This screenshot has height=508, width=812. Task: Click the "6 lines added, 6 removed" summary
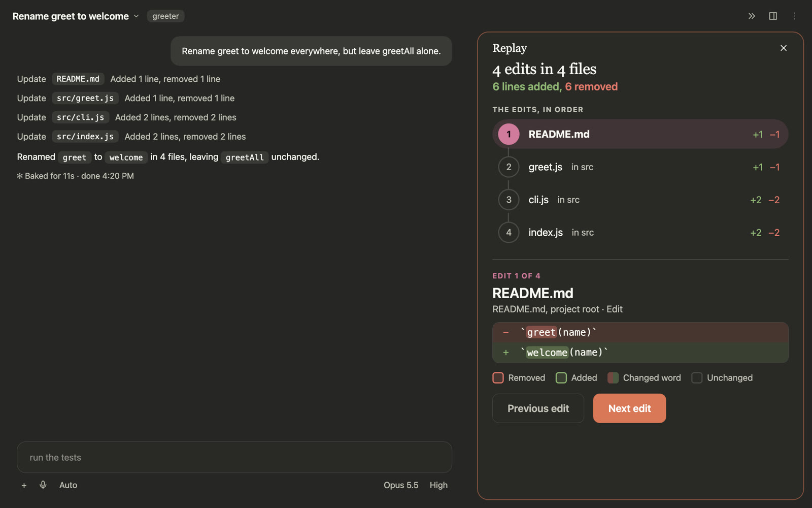tap(555, 87)
